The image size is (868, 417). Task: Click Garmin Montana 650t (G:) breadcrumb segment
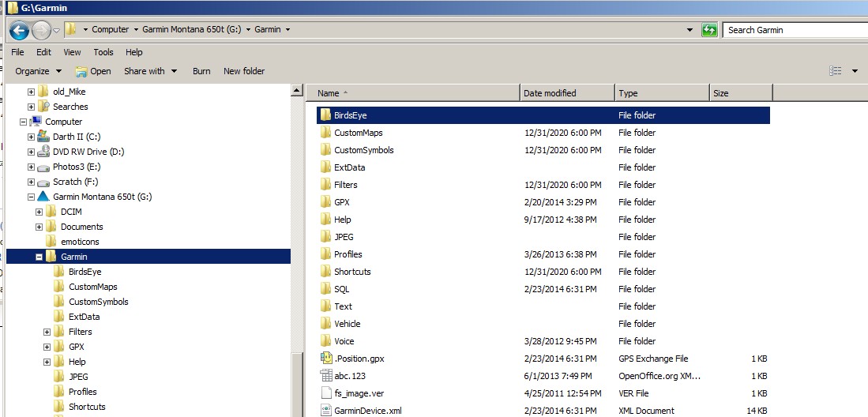pyautogui.click(x=192, y=29)
